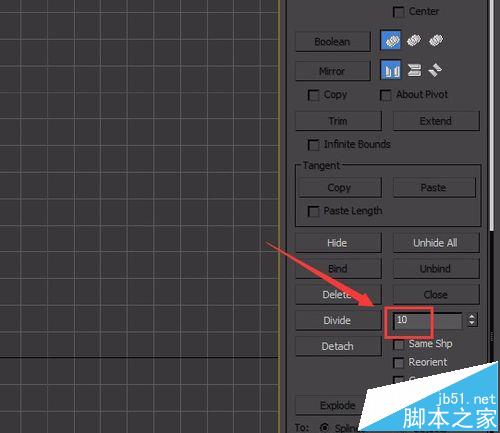
Task: Click the Extend button
Action: 436,121
